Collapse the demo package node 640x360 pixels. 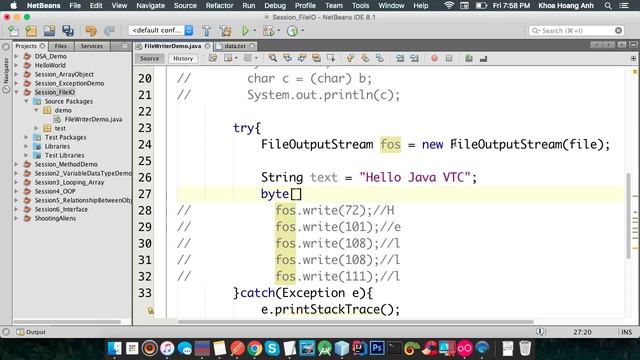pyautogui.click(x=36, y=110)
